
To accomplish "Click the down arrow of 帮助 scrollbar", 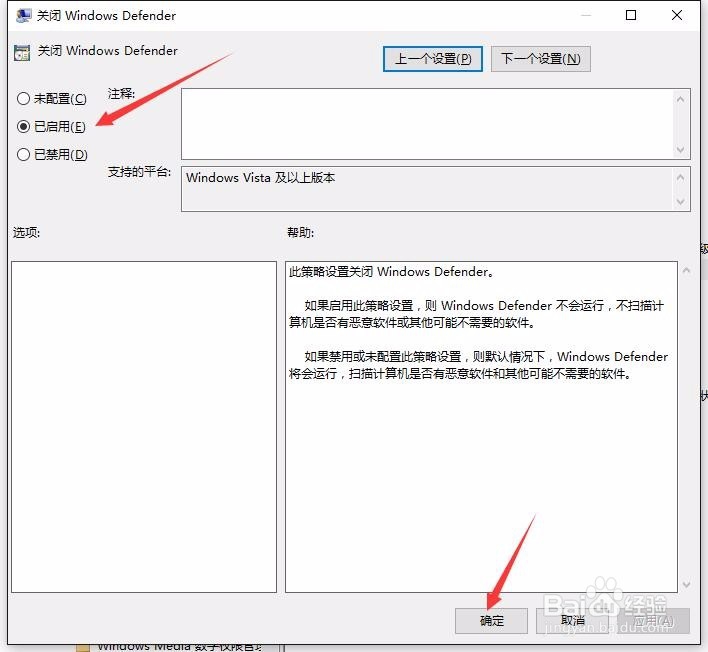I will click(686, 584).
